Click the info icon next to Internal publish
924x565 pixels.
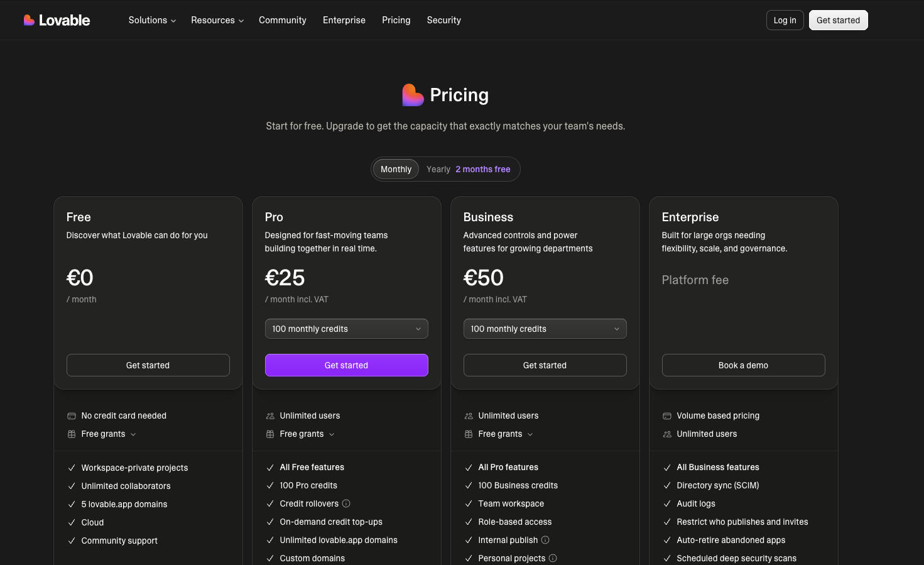tap(545, 540)
